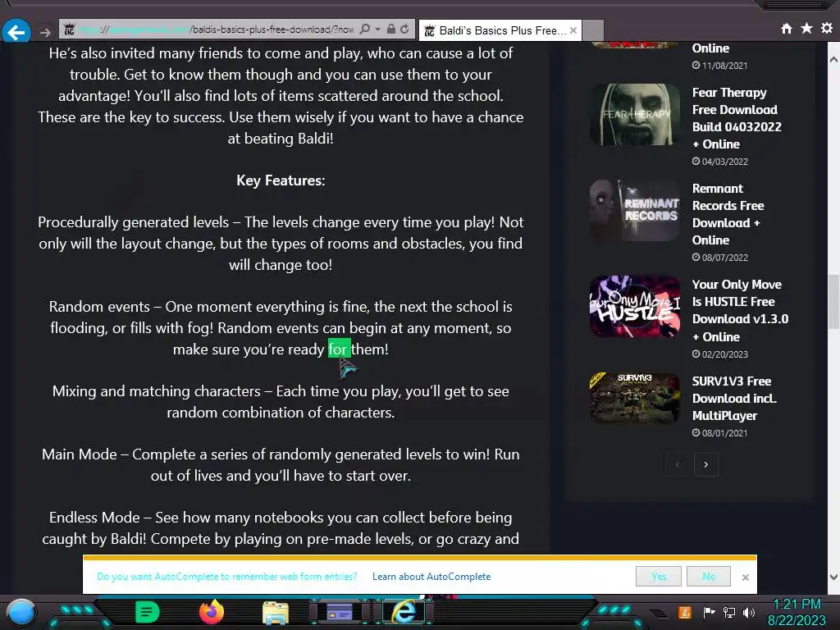The height and width of the screenshot is (630, 840).
Task: Open a new blank tab
Action: click(x=593, y=30)
